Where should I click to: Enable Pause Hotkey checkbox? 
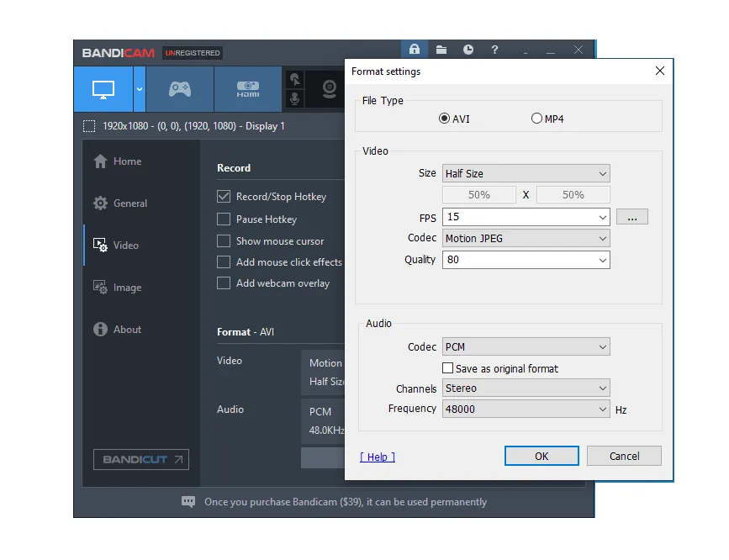(224, 219)
